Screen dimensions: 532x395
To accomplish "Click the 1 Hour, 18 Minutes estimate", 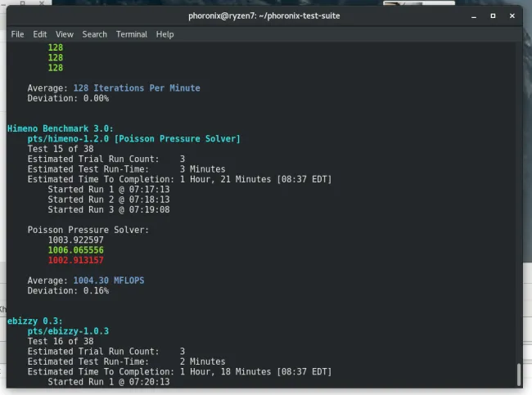I will click(225, 372).
